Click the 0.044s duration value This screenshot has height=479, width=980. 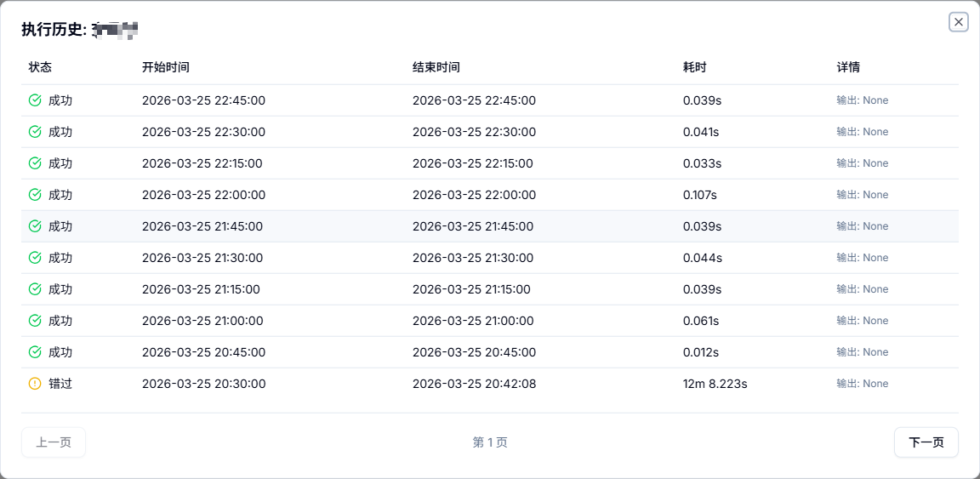(703, 258)
